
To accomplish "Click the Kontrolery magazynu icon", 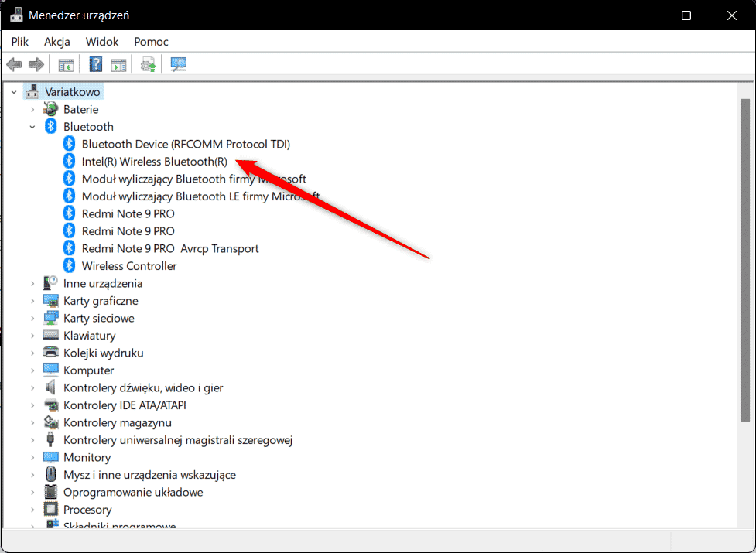I will [50, 422].
